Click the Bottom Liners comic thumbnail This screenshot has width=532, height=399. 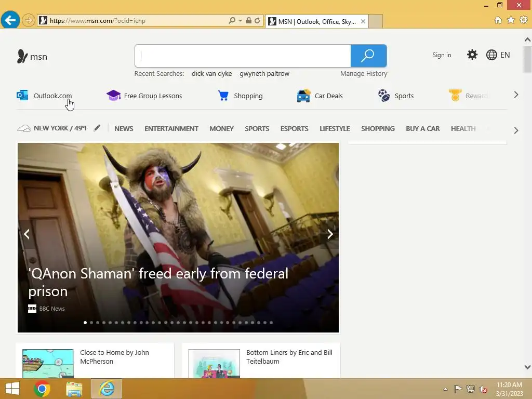(214, 363)
